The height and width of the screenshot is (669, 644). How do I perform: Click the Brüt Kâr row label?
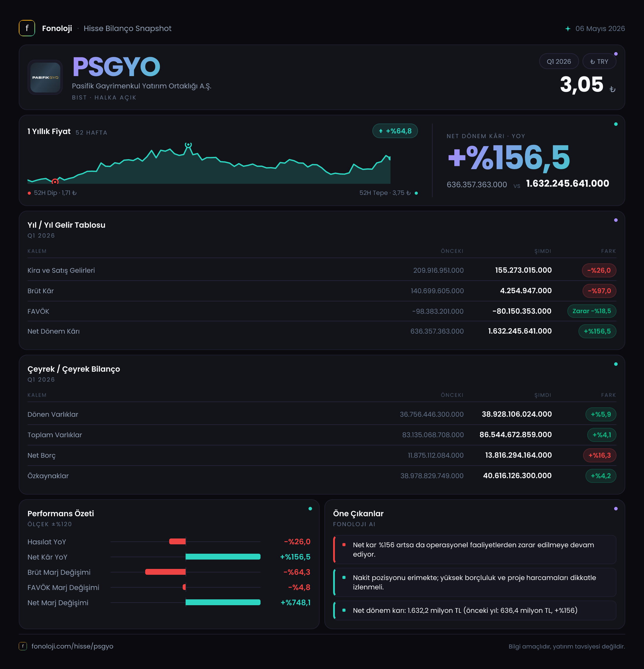(41, 291)
